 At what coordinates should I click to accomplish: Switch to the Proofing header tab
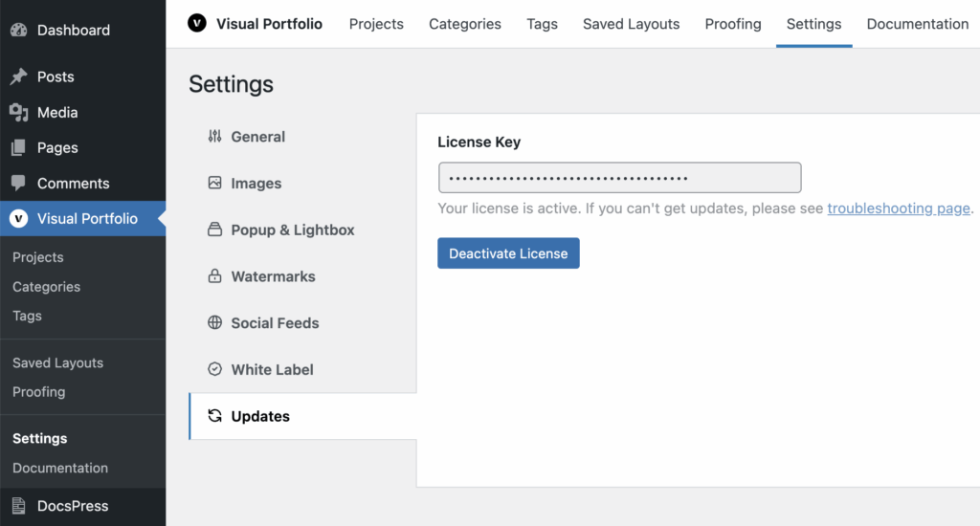coord(733,24)
